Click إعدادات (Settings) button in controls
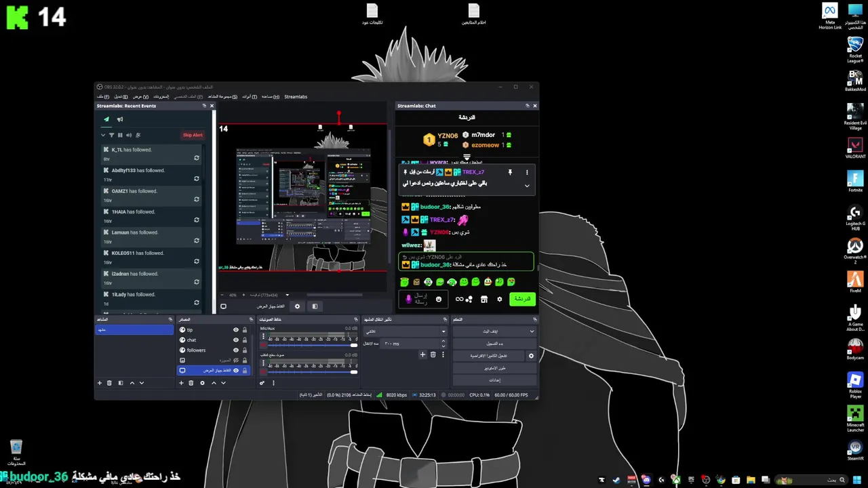 (x=495, y=380)
